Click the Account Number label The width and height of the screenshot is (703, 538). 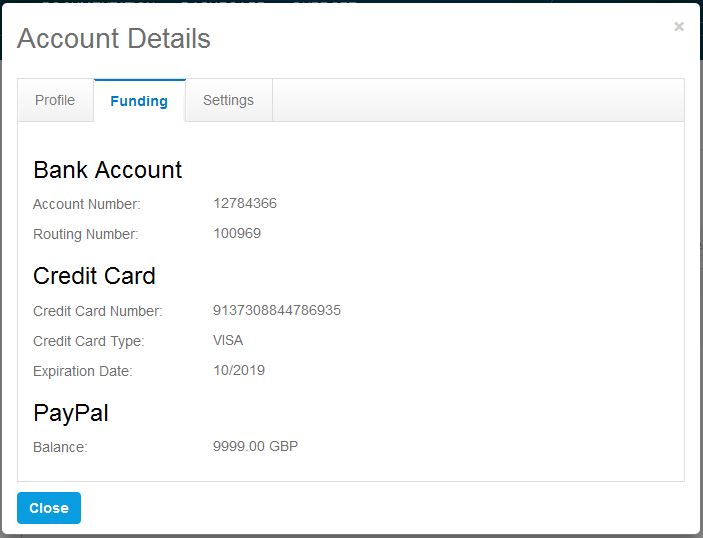click(x=87, y=204)
